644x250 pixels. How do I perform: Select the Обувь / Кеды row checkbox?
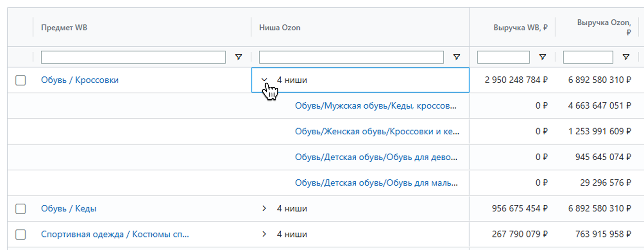coord(21,209)
